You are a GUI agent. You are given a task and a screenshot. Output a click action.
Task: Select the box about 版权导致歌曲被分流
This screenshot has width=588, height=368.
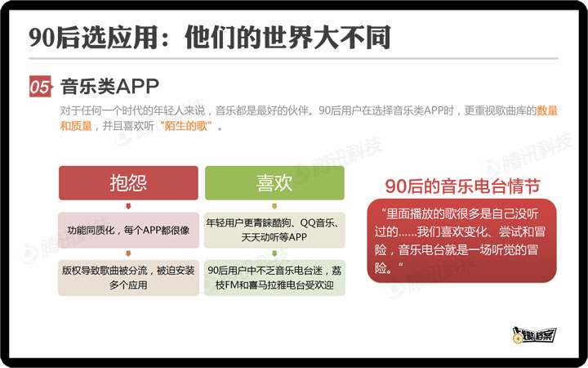point(128,277)
